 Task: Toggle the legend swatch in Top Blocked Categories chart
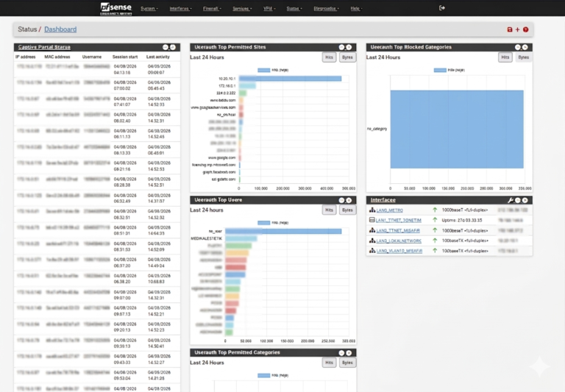[440, 70]
